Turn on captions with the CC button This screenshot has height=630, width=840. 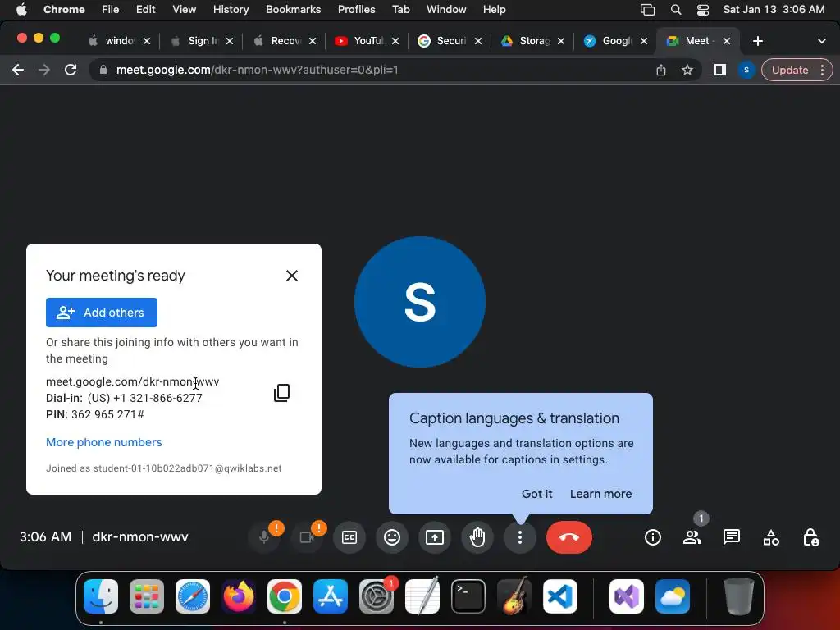pyautogui.click(x=349, y=536)
